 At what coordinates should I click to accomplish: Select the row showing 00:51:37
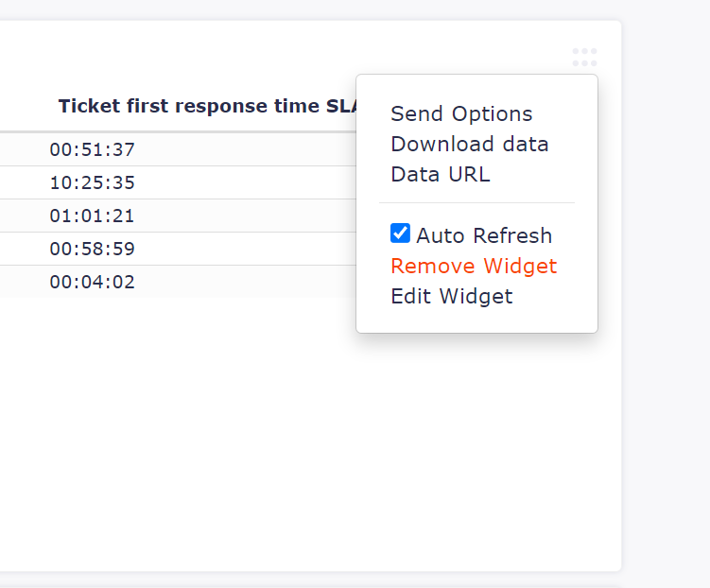178,149
